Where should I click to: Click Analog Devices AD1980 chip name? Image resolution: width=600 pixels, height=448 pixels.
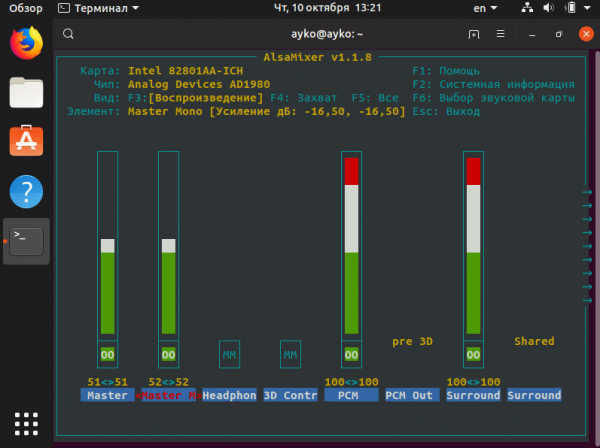click(199, 84)
